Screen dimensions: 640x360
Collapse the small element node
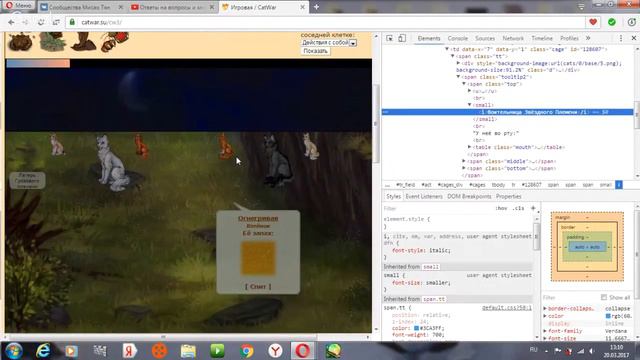pyautogui.click(x=470, y=105)
